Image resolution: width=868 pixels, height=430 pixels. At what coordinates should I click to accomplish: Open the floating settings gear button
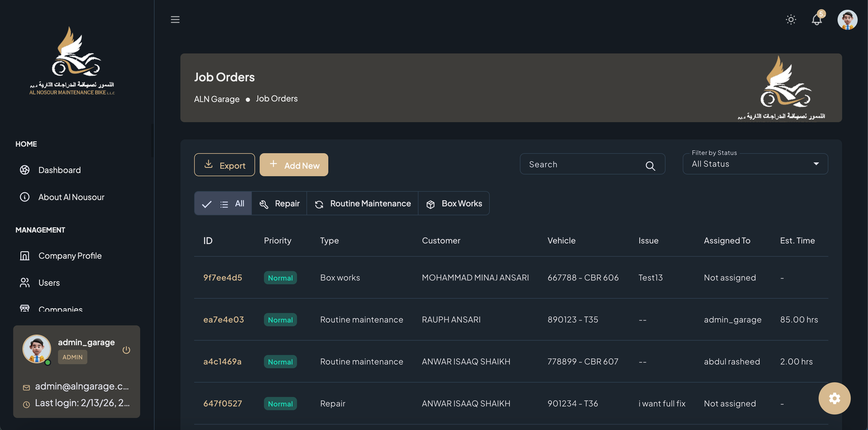pos(834,399)
